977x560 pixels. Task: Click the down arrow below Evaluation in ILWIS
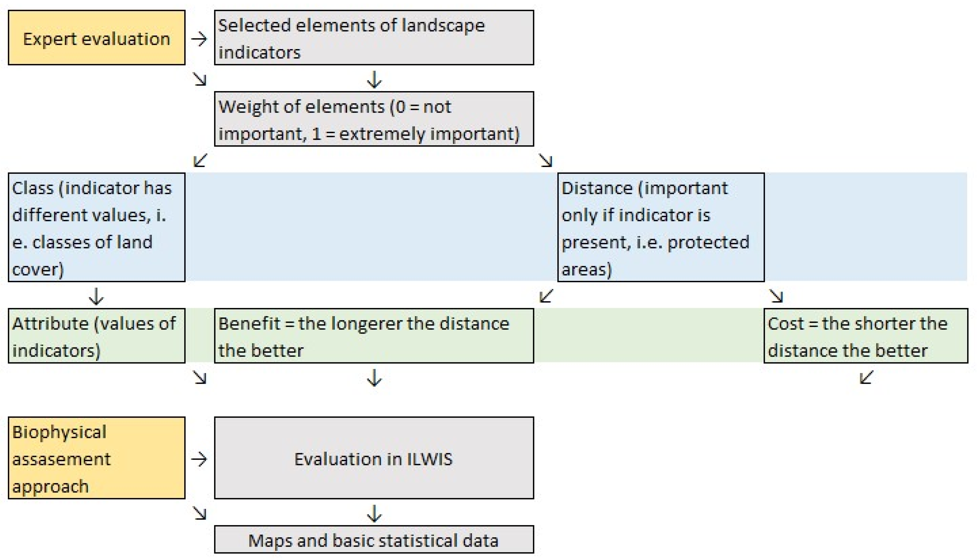[374, 513]
